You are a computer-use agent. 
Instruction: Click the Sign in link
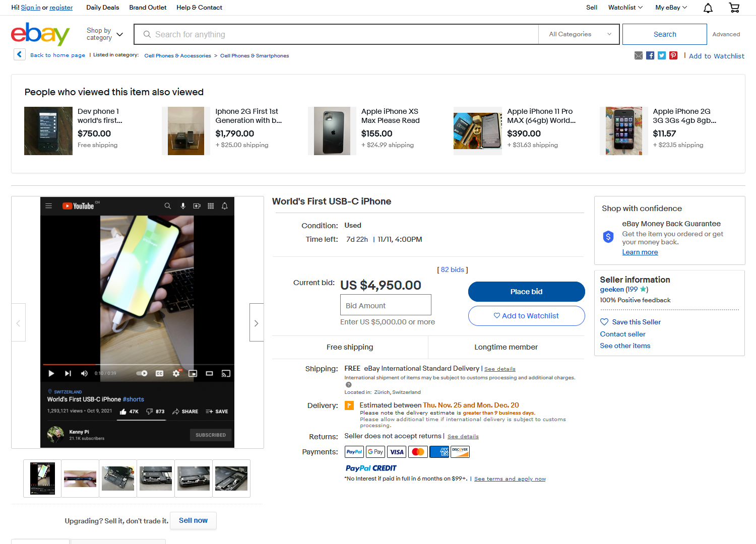point(31,8)
